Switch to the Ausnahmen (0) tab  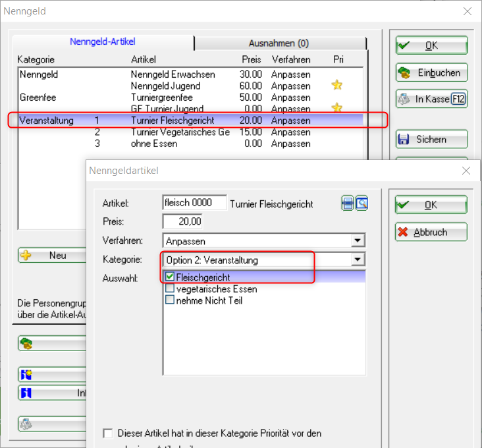click(279, 43)
